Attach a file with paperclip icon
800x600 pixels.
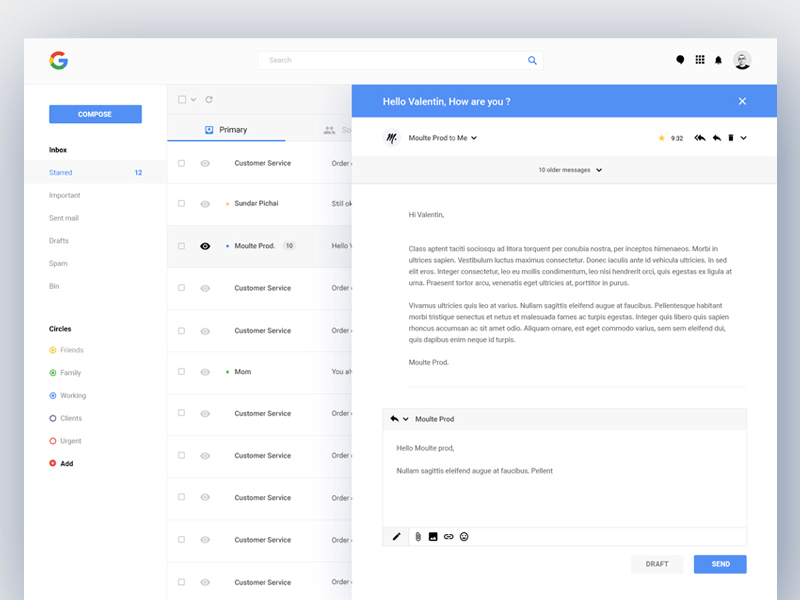click(418, 537)
